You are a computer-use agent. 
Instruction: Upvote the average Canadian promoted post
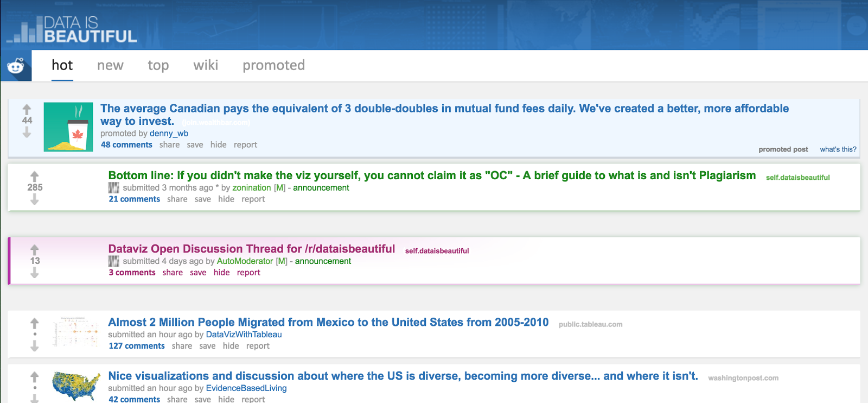27,109
